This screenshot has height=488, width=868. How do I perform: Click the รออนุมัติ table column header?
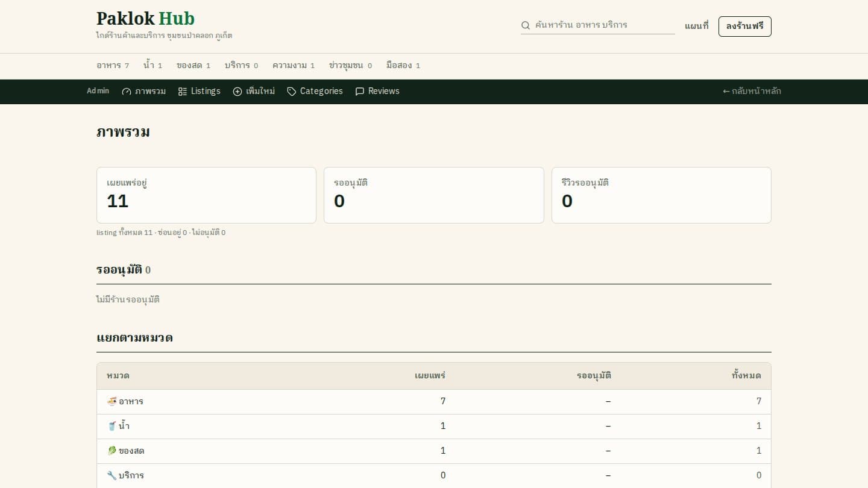pyautogui.click(x=594, y=376)
